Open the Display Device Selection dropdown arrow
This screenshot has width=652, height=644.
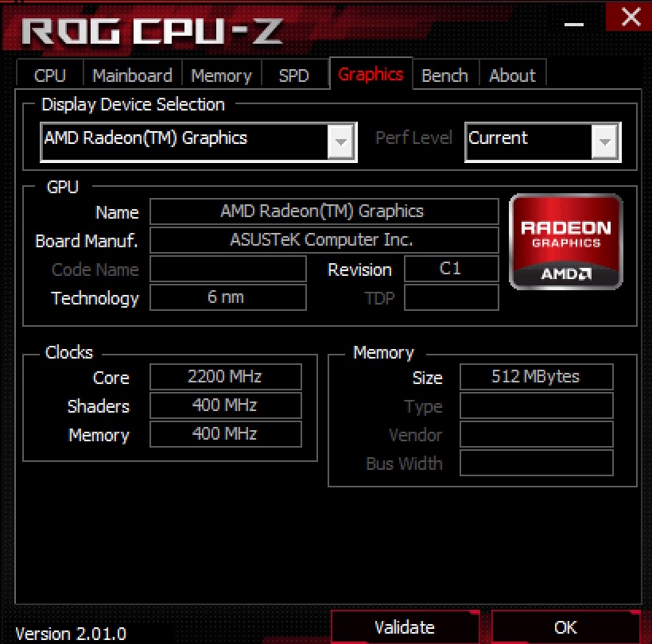(341, 142)
